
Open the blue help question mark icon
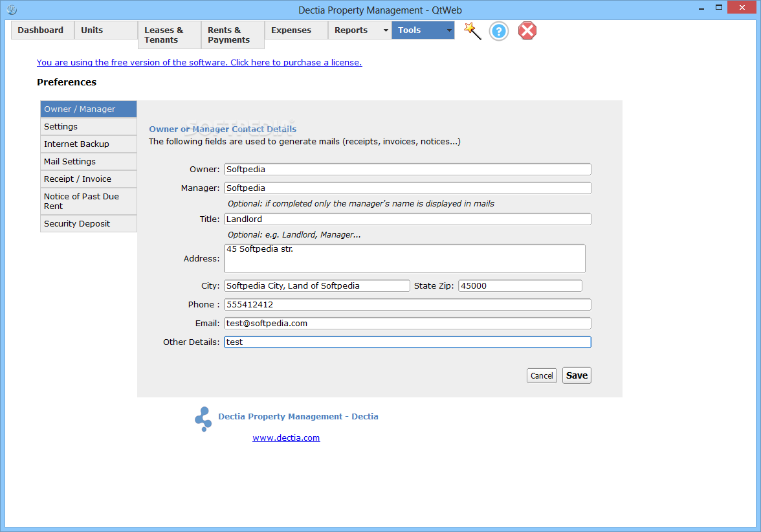pyautogui.click(x=498, y=31)
